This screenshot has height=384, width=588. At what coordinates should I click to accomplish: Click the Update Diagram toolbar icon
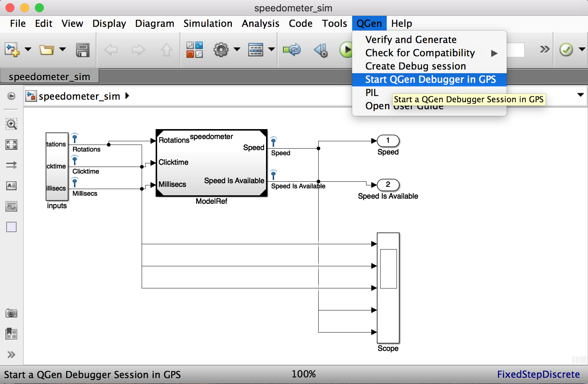(292, 49)
